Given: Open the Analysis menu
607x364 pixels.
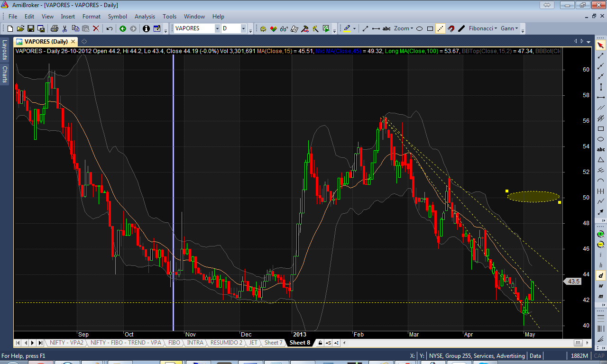Looking at the screenshot, I should pyautogui.click(x=145, y=17).
